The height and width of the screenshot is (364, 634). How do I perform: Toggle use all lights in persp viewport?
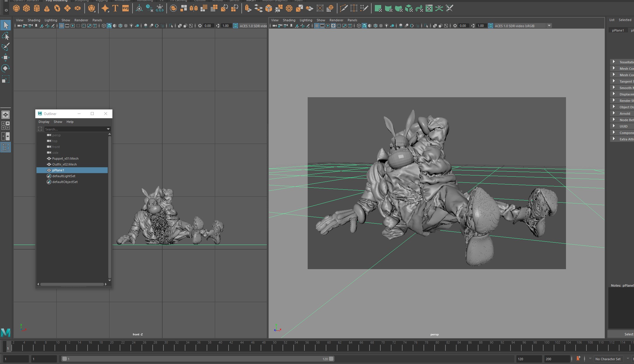[x=386, y=26]
